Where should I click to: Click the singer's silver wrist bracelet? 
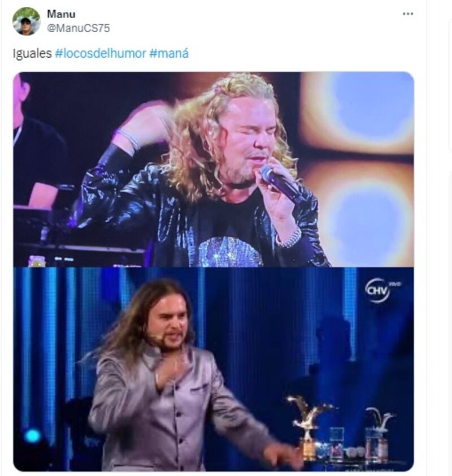[289, 239]
